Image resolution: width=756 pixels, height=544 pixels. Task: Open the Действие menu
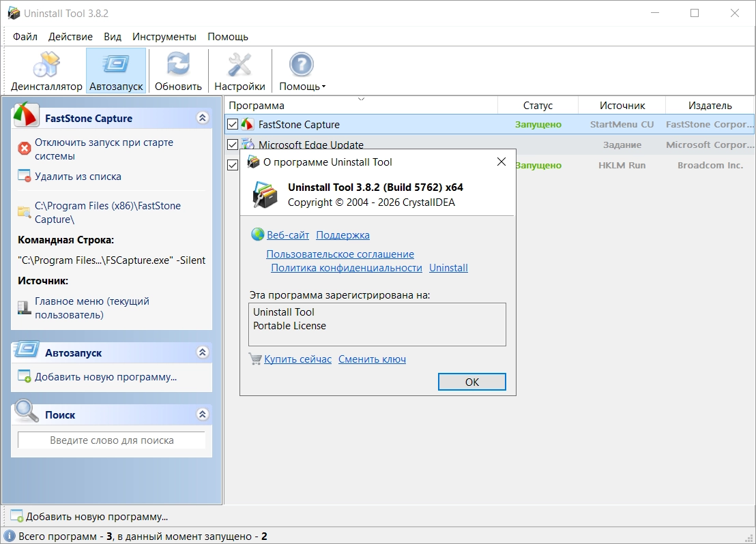(70, 37)
